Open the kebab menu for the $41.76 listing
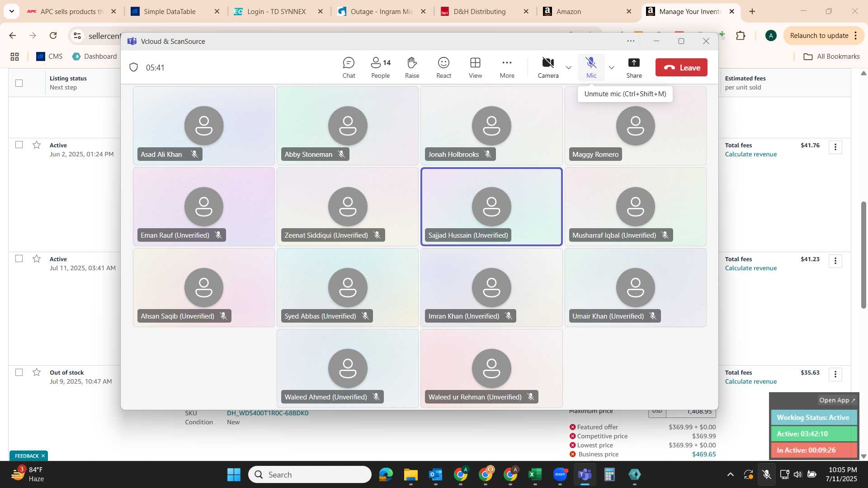The height and width of the screenshot is (488, 868). 835,147
